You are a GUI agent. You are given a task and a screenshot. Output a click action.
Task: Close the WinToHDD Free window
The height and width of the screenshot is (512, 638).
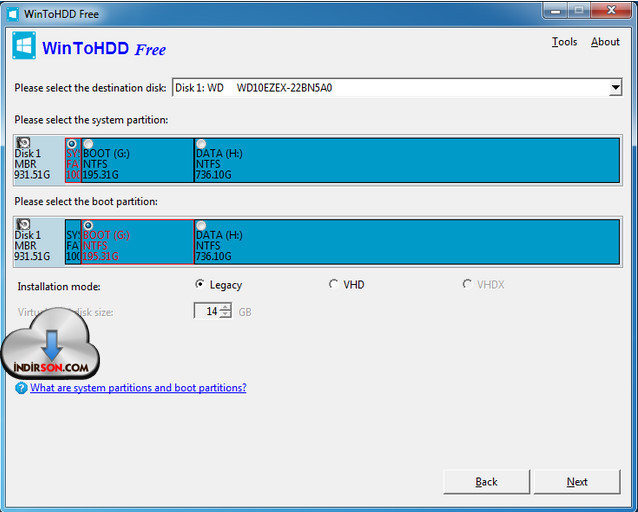point(611,10)
